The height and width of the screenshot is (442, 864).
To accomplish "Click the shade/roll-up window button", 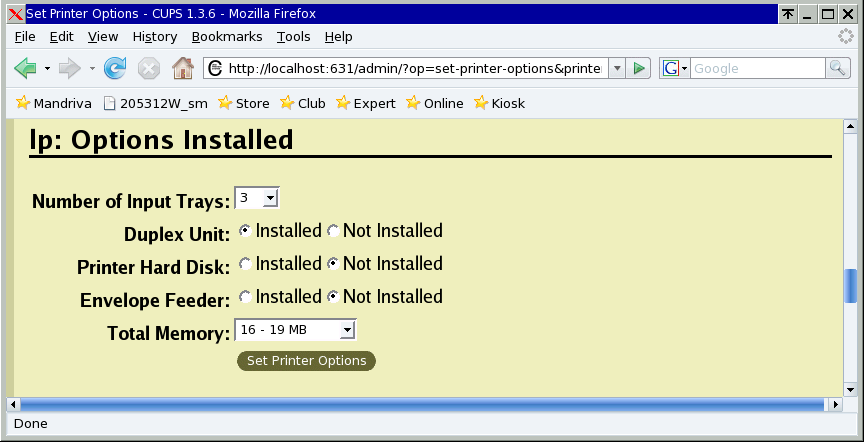I will coord(789,14).
